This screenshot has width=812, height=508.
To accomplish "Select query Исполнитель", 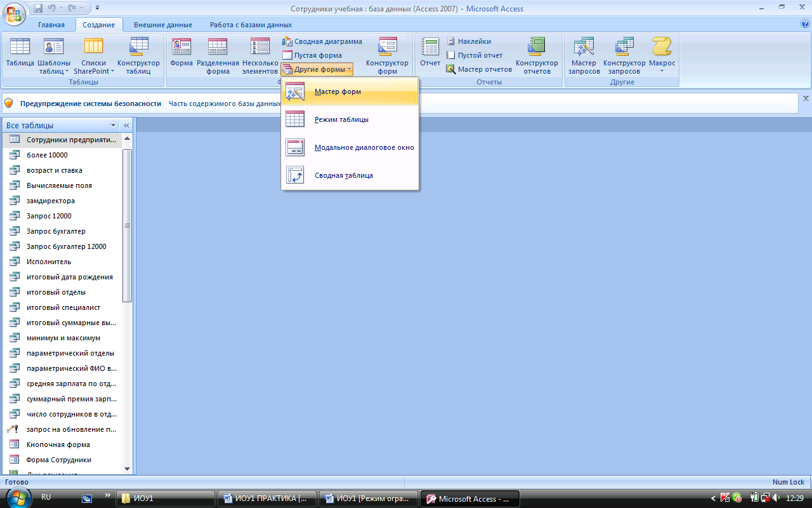I will pos(63,262).
